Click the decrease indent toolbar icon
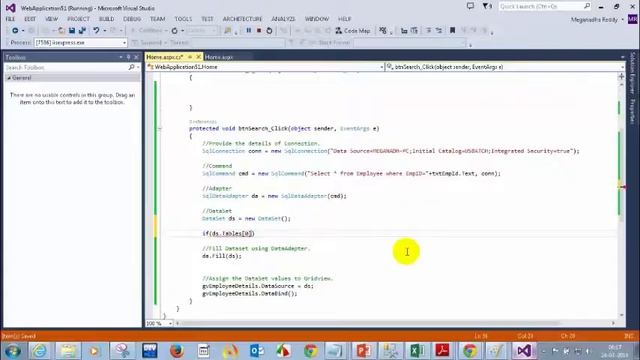Viewport: 640px width, 360px height. pos(404,31)
